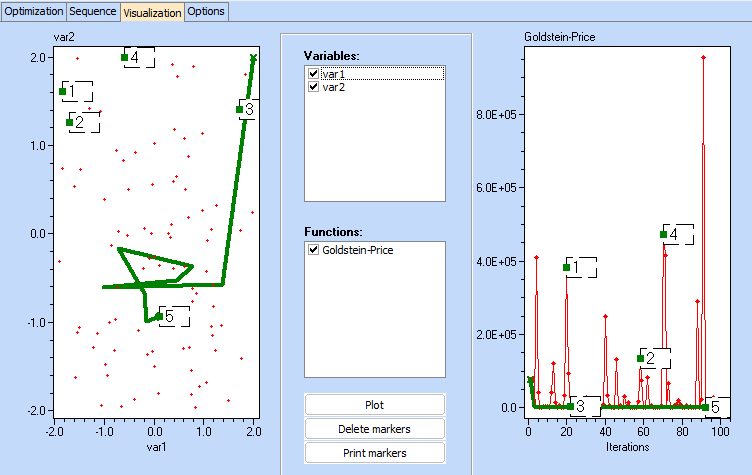Screen dimensions: 752x475
Task: Disable the Goldstein-Price function checkbox
Action: (x=314, y=249)
